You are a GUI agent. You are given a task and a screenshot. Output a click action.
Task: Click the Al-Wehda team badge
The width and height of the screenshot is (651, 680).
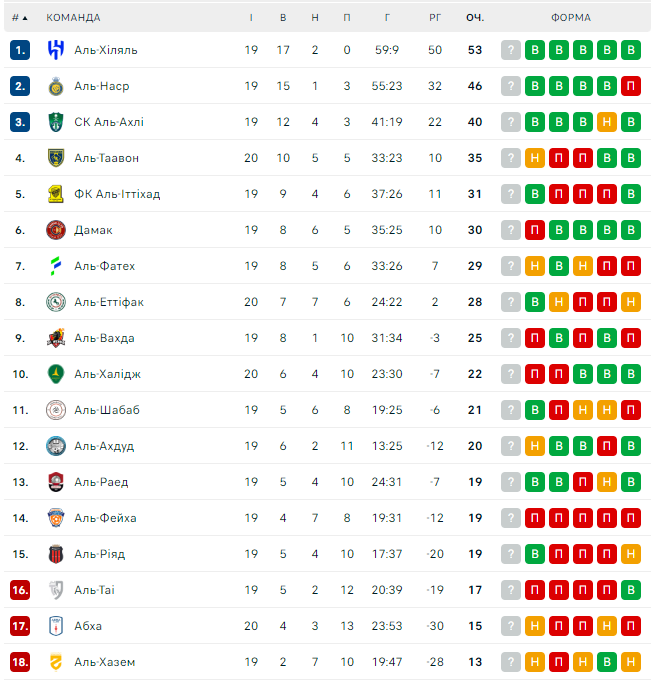pos(55,338)
